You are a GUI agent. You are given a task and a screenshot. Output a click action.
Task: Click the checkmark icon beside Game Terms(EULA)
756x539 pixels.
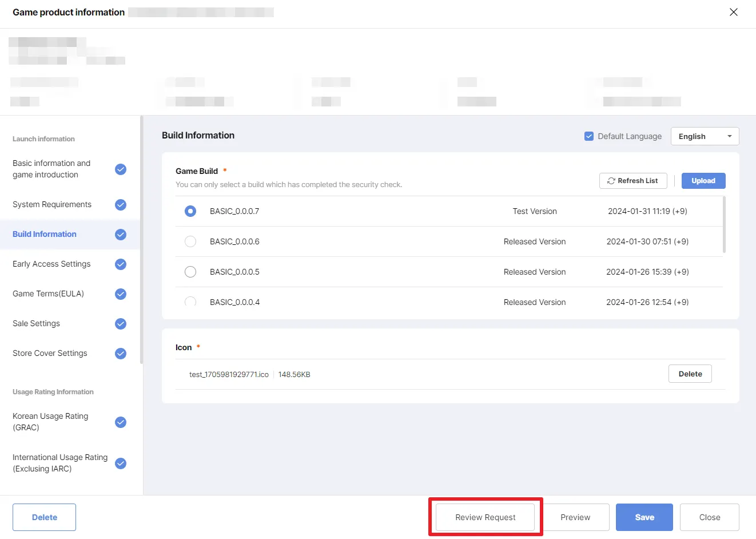121,294
